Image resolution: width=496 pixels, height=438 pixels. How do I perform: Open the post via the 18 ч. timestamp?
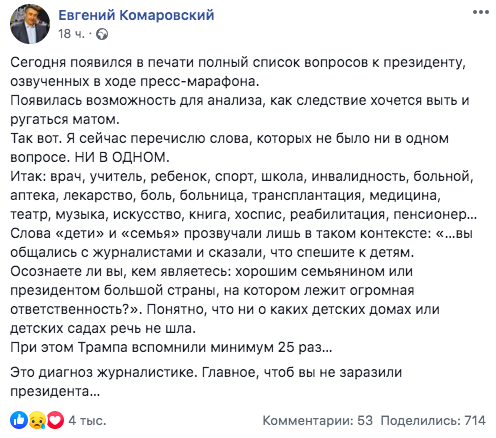[x=71, y=34]
